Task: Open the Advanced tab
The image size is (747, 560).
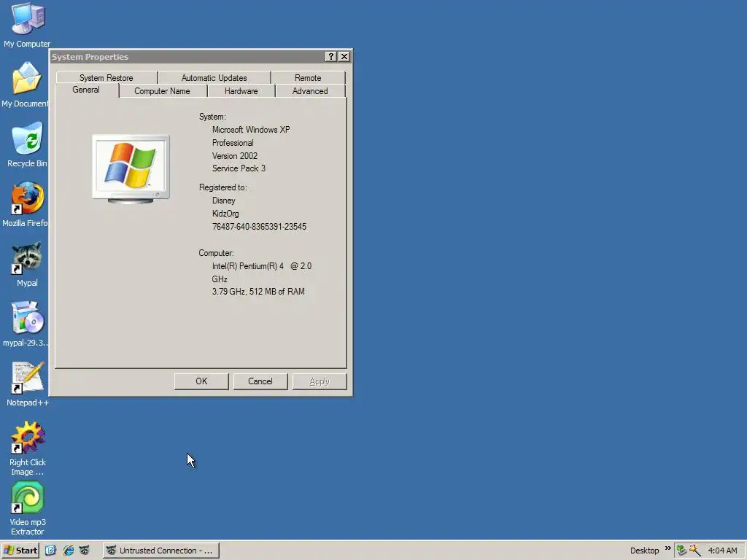Action: pyautogui.click(x=310, y=91)
